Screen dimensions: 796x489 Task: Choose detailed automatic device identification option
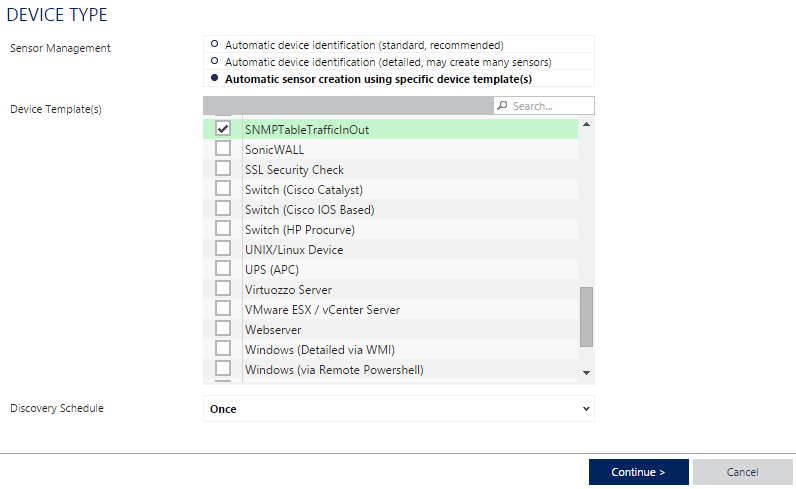(x=214, y=61)
